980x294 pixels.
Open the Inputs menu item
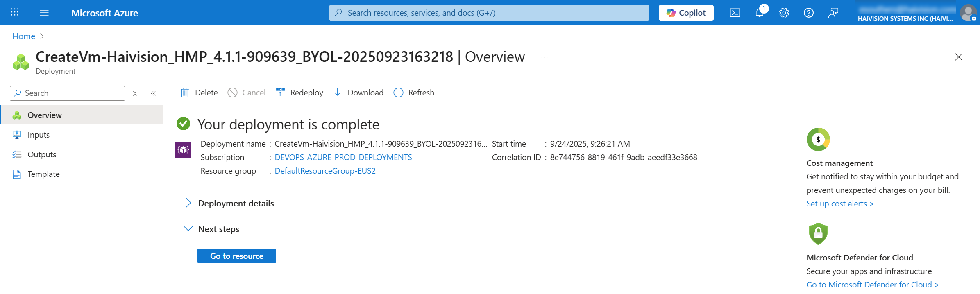tap(39, 135)
